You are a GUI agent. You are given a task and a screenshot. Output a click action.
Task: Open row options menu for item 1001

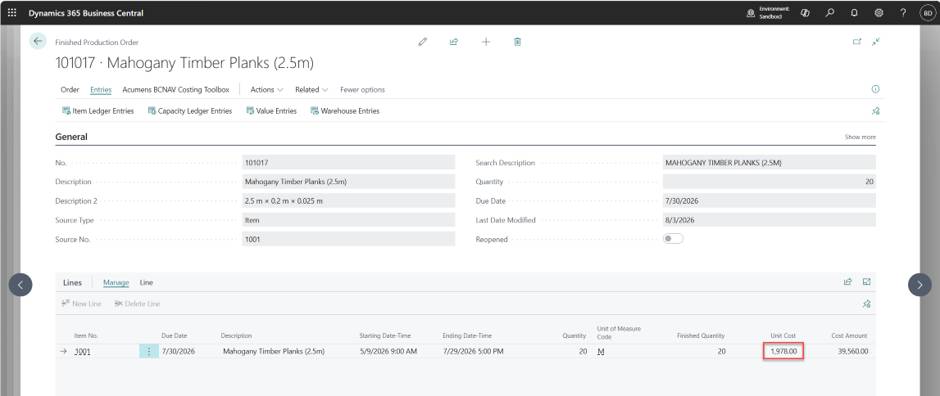point(149,352)
